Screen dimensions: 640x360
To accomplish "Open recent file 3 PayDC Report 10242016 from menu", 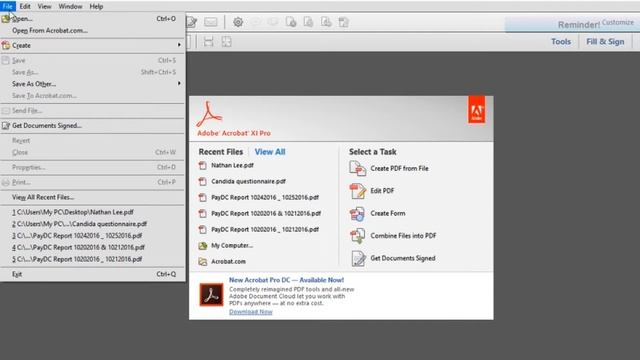I will [x=93, y=236].
